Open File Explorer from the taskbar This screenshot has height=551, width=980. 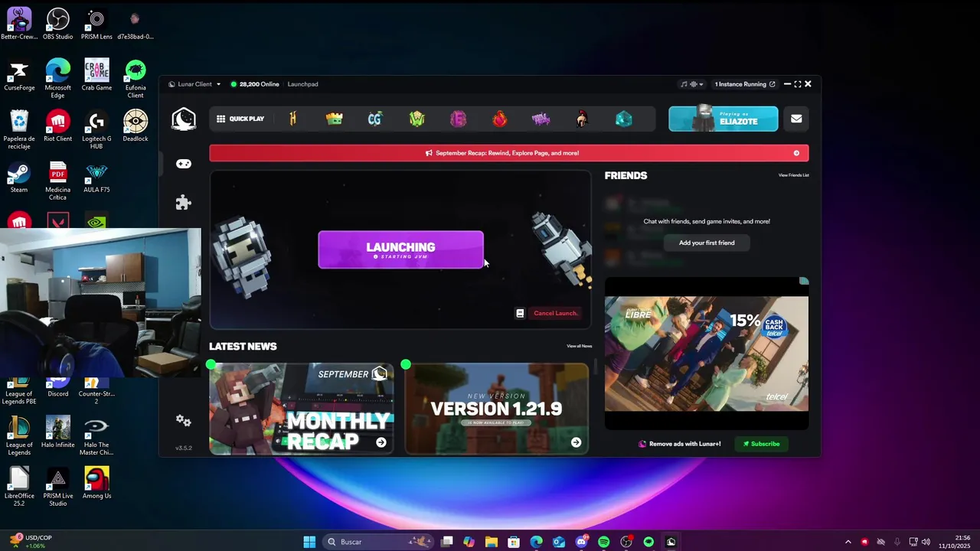click(x=492, y=542)
